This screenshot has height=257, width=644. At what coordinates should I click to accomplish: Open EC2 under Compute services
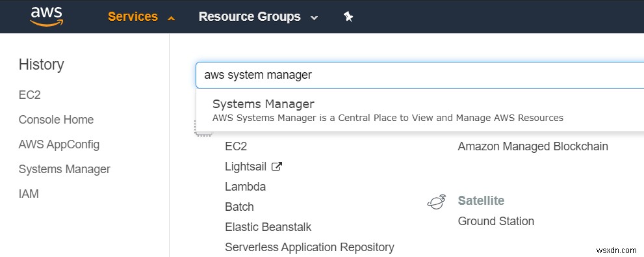(236, 146)
